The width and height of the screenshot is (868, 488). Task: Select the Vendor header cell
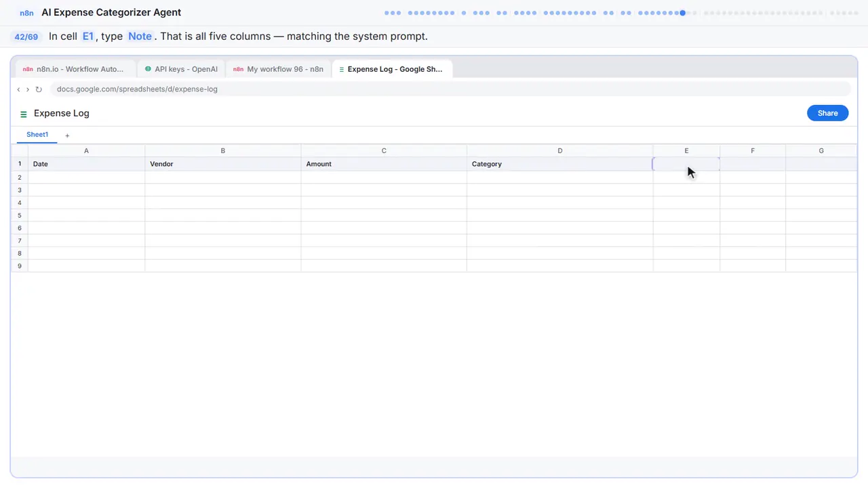point(222,164)
